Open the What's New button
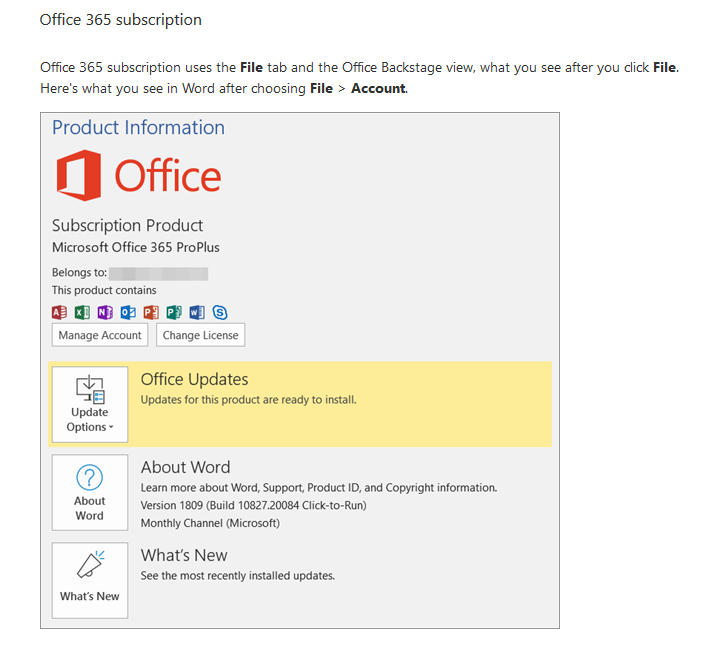The height and width of the screenshot is (646, 725). tap(90, 580)
